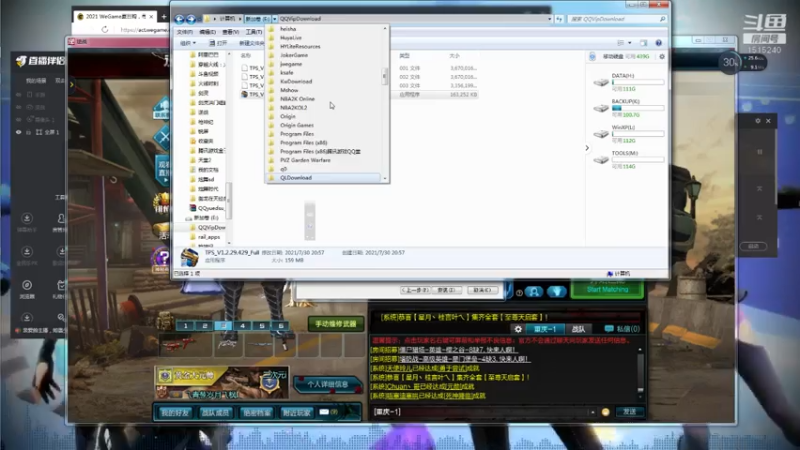This screenshot has height=450, width=800.
Task: Go back in the Explorer window
Action: 179,19
